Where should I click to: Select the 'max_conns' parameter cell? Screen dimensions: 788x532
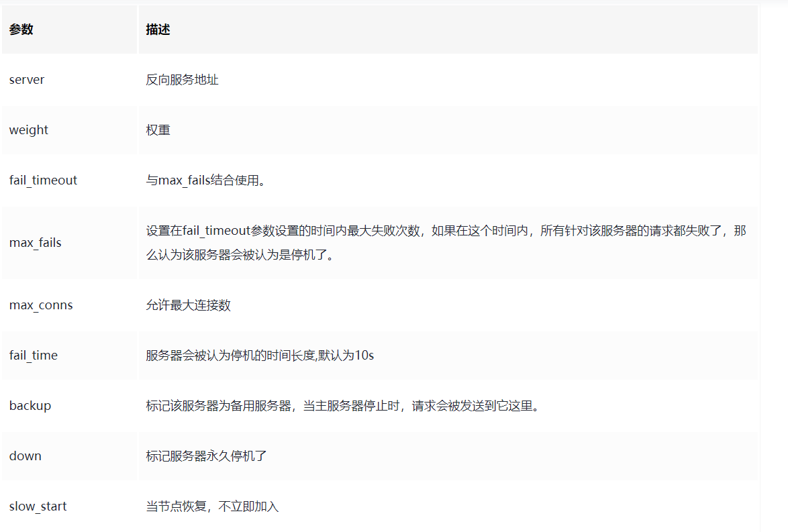[69, 305]
